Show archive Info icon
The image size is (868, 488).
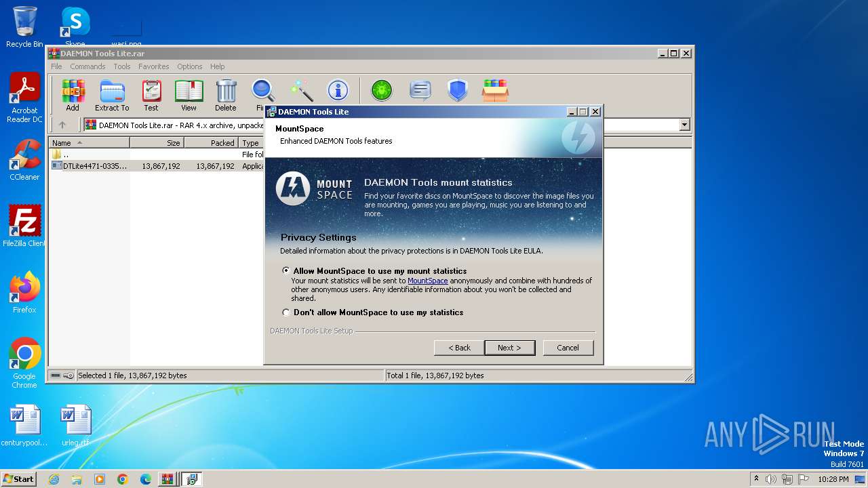coord(338,91)
